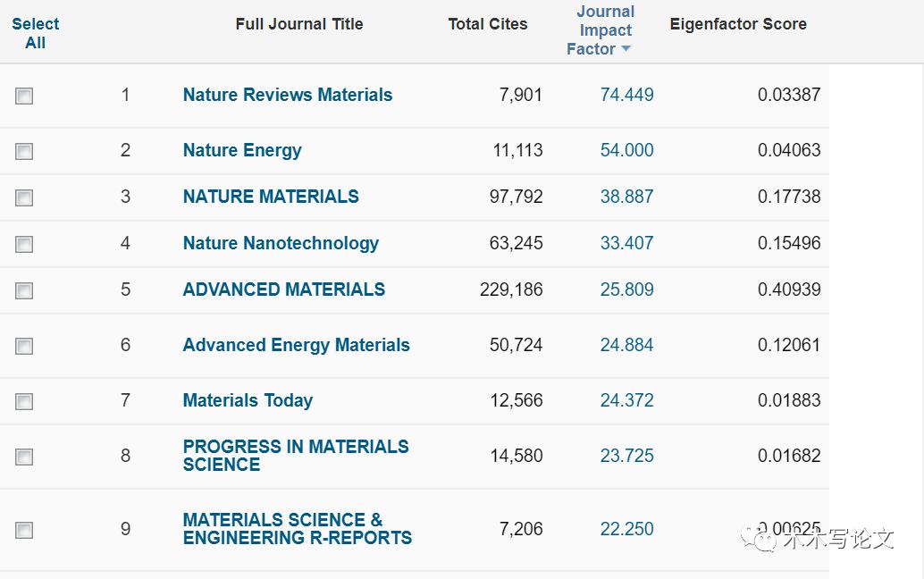Sort table by Total Cites column
Viewport: 924px width, 579px height.
(487, 24)
